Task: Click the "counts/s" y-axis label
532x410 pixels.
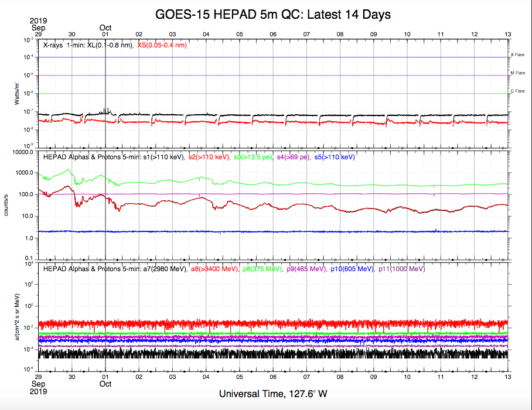Action: point(6,205)
